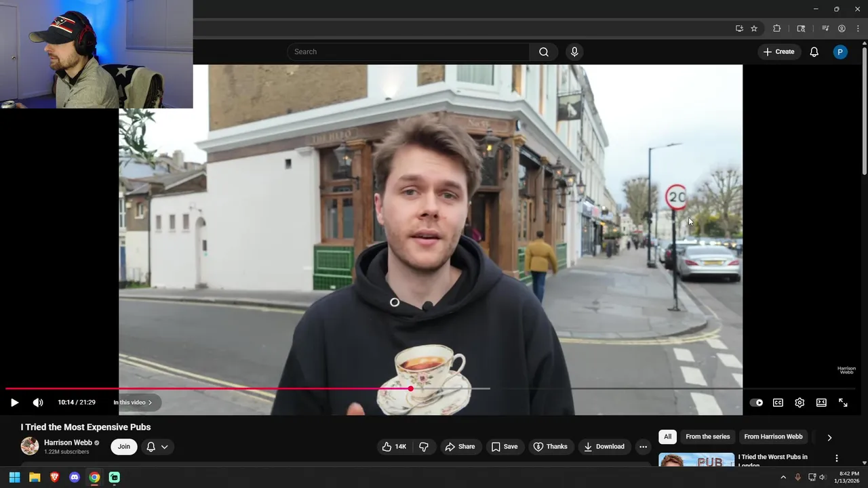The width and height of the screenshot is (868, 488).
Task: Open video player settings gear
Action: click(800, 403)
